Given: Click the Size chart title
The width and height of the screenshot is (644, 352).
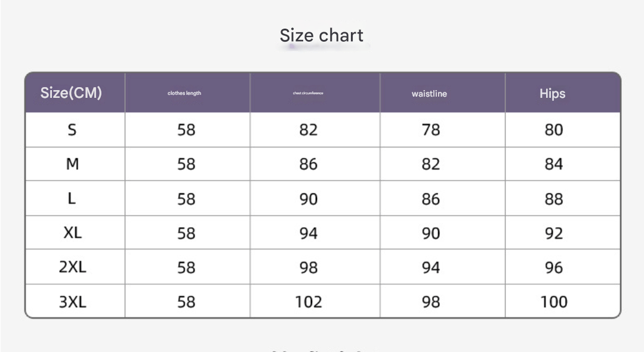Looking at the screenshot, I should [322, 36].
